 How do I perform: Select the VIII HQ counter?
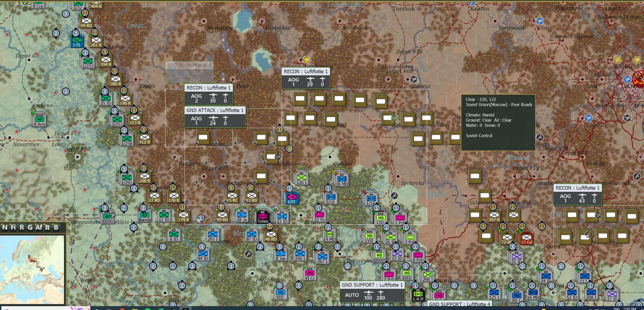(280, 293)
